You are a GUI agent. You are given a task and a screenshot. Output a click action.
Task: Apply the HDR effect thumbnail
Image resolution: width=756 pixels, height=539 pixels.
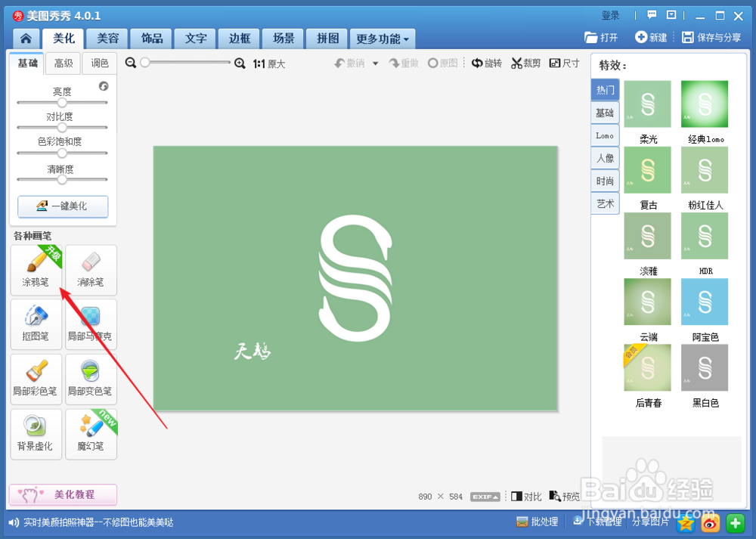(x=705, y=236)
